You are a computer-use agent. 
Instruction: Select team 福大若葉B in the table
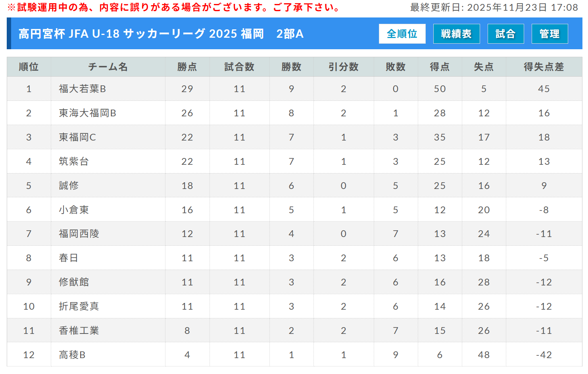coord(83,89)
